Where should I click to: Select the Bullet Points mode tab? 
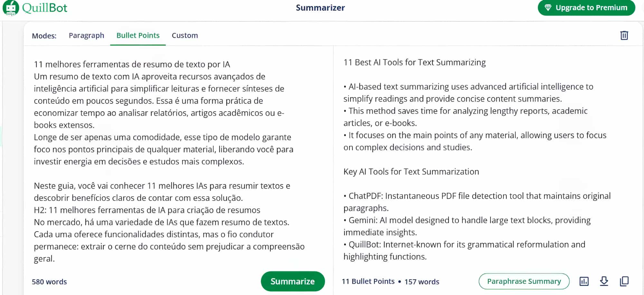[138, 35]
